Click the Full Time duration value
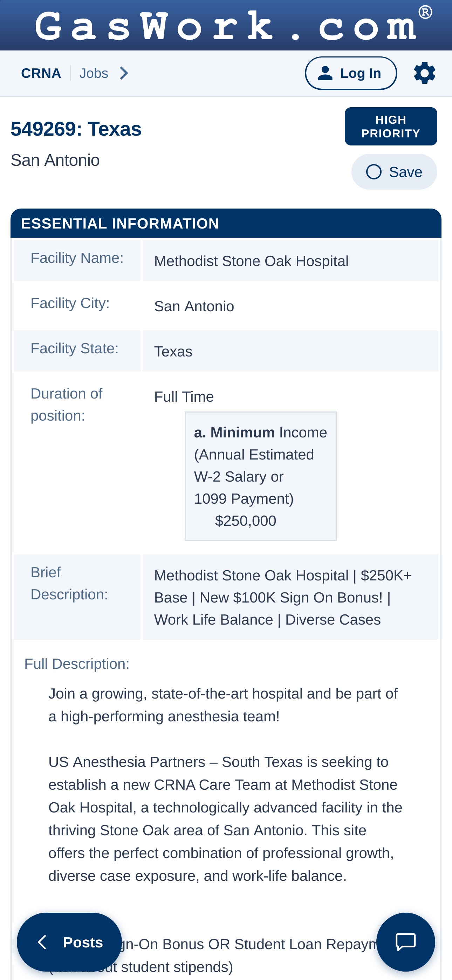Viewport: 452px width, 980px height. click(x=184, y=397)
